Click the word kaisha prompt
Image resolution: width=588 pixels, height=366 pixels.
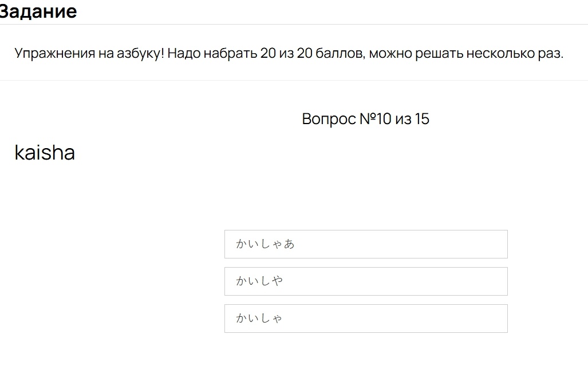click(x=45, y=152)
